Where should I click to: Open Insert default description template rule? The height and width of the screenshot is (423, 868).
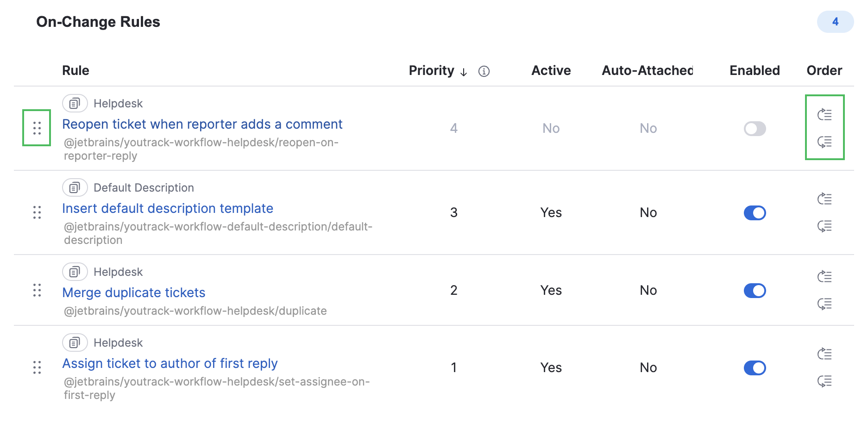(168, 208)
